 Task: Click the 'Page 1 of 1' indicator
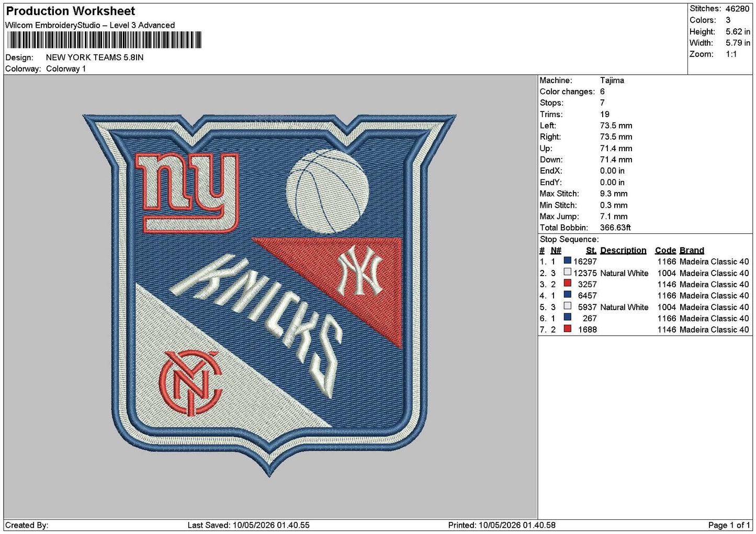729,525
